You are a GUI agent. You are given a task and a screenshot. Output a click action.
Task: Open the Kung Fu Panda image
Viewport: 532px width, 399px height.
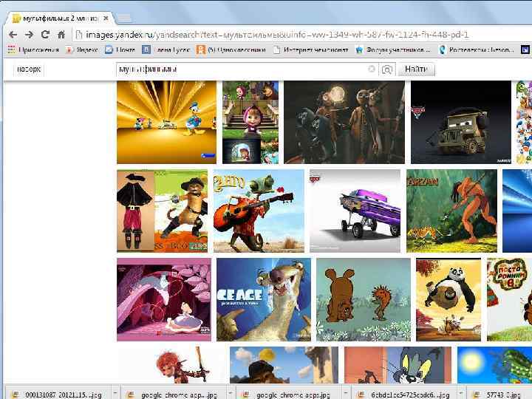click(449, 299)
